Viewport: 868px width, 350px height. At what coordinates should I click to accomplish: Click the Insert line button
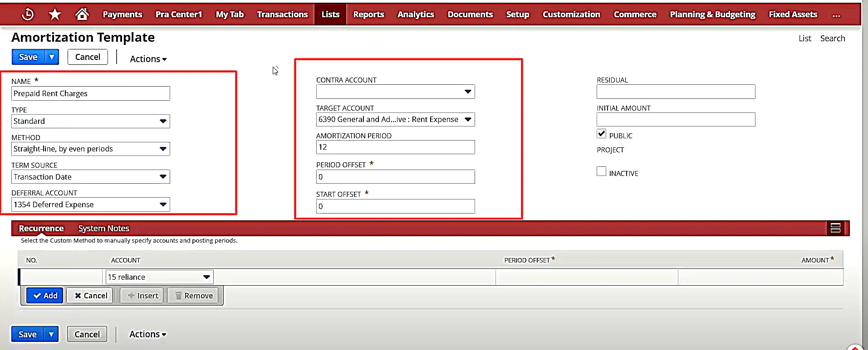tap(142, 296)
